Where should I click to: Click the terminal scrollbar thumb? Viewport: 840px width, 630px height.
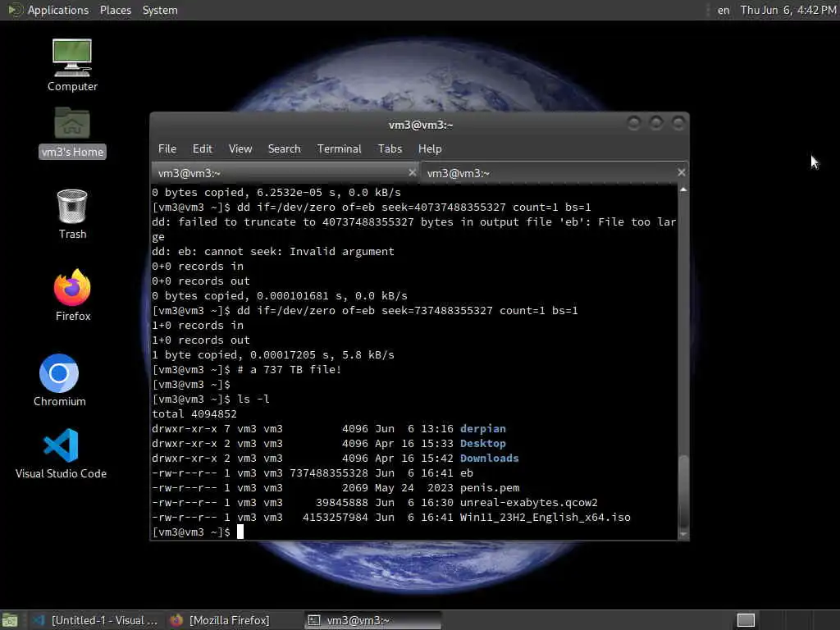pyautogui.click(x=683, y=491)
